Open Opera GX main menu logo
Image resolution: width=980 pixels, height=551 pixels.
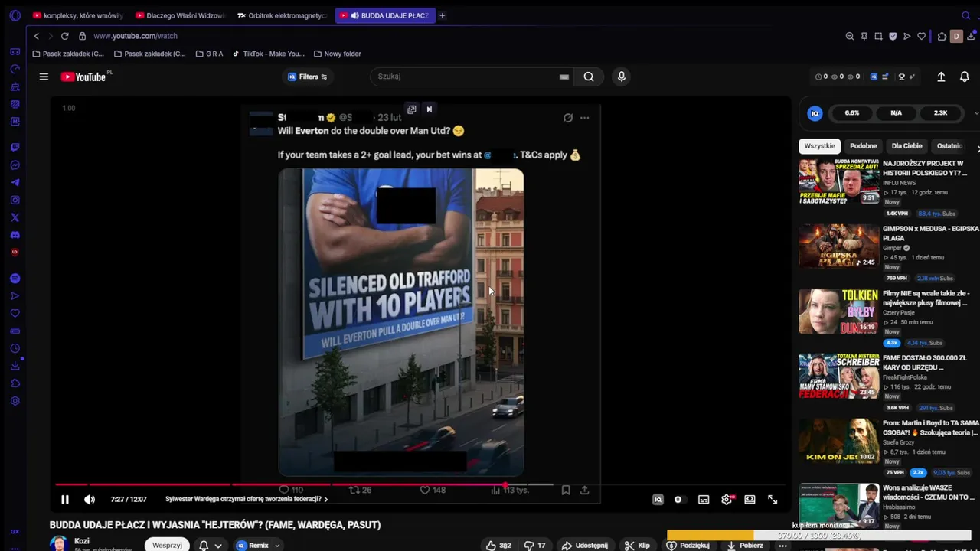coord(15,15)
